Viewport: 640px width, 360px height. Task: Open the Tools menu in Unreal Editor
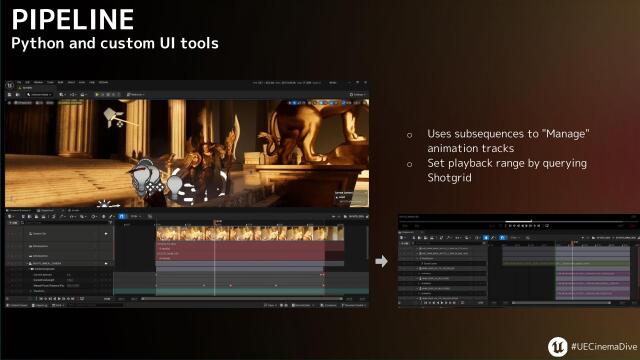point(50,82)
